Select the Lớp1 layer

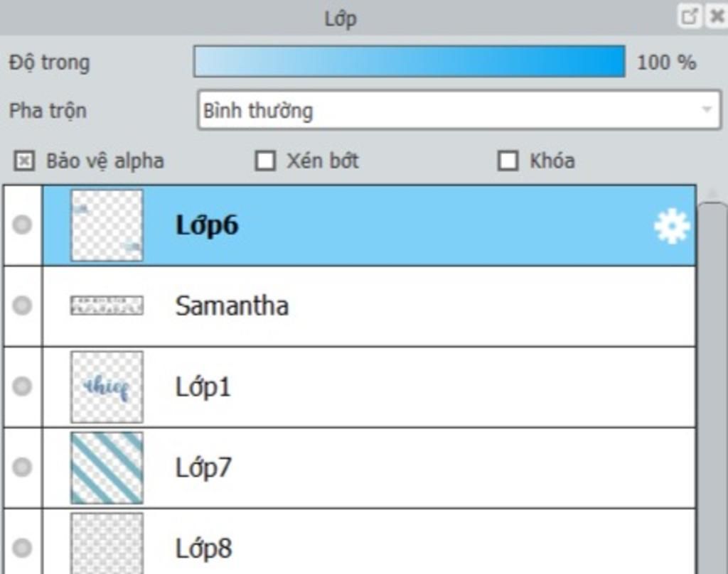369,387
